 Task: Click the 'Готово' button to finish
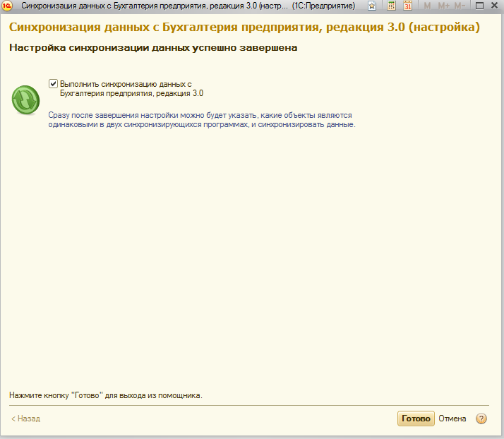coord(416,419)
